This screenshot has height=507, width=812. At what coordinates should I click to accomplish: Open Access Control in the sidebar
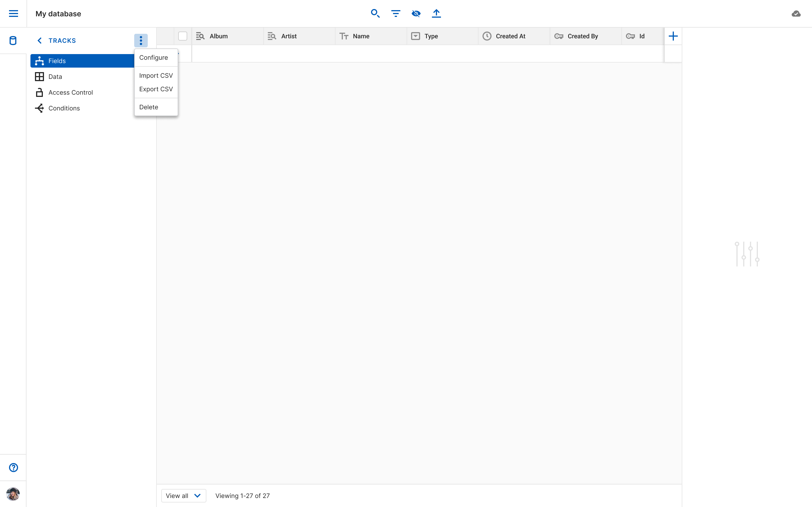70,93
